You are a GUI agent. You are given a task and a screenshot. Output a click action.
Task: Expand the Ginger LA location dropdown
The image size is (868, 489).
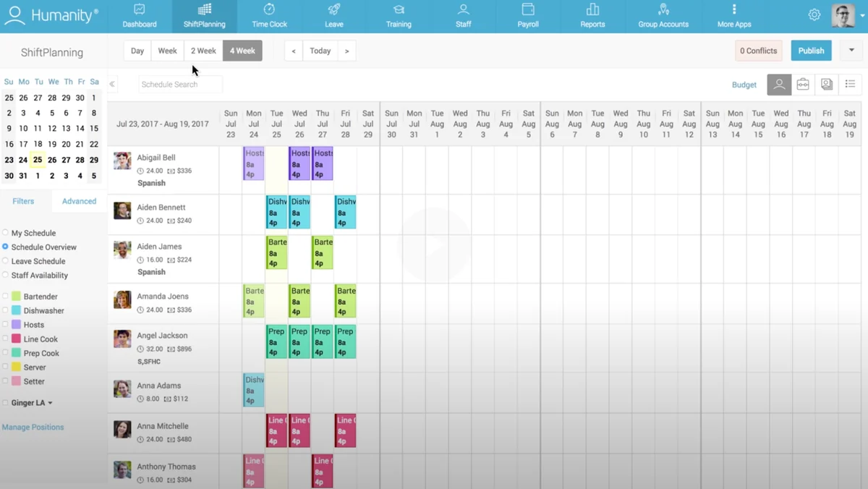click(50, 403)
